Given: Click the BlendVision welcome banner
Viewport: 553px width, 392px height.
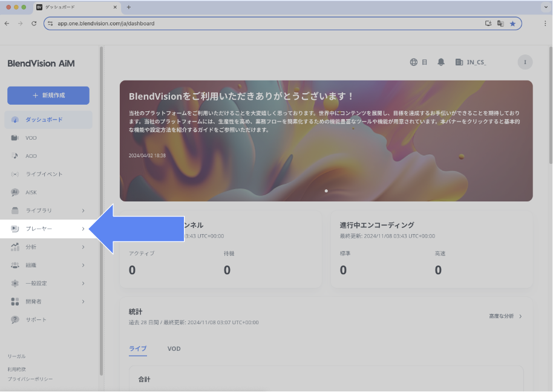Looking at the screenshot, I should (x=326, y=141).
